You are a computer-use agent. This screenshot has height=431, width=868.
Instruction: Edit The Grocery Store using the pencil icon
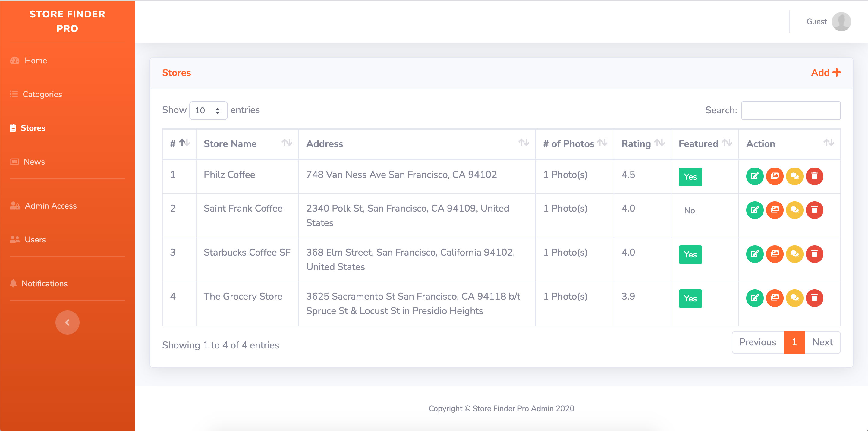(x=754, y=298)
